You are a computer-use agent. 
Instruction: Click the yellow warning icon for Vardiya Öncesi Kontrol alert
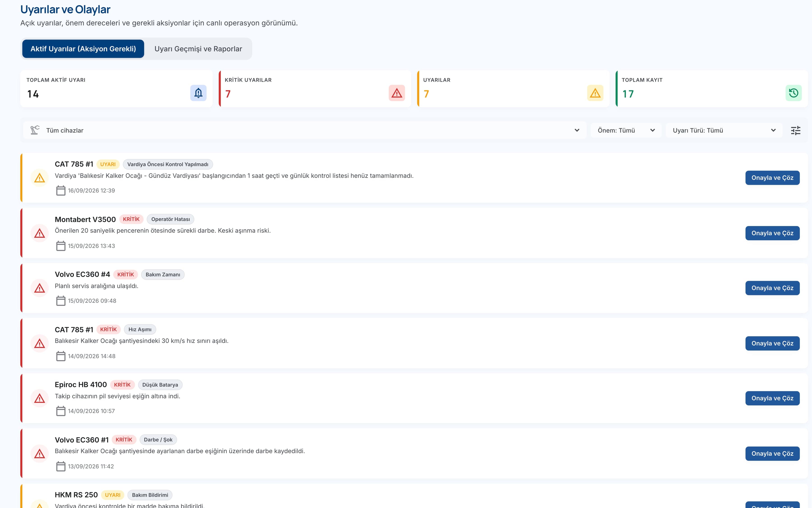40,178
